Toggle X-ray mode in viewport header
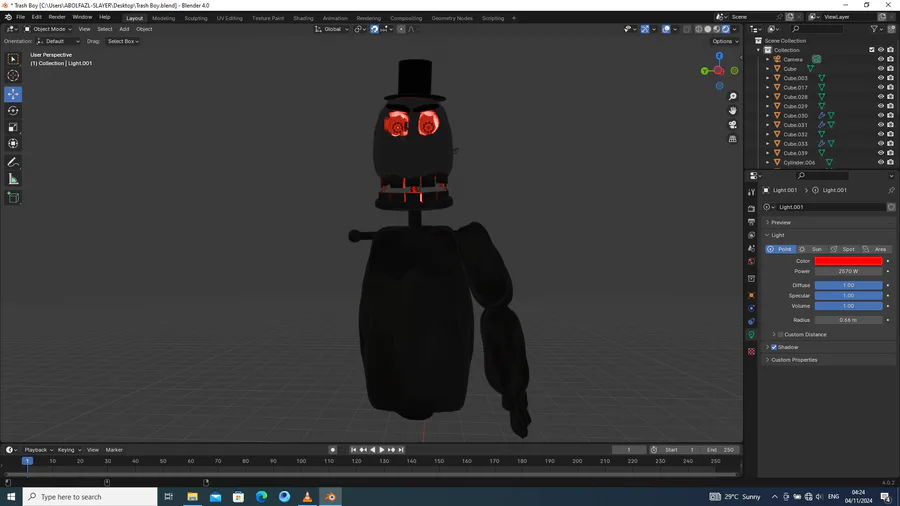Viewport: 900px width, 506px height. coord(687,29)
